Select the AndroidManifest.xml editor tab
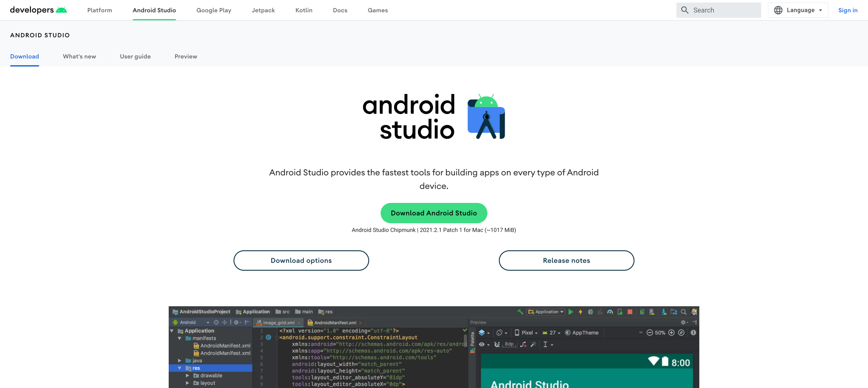 point(334,323)
